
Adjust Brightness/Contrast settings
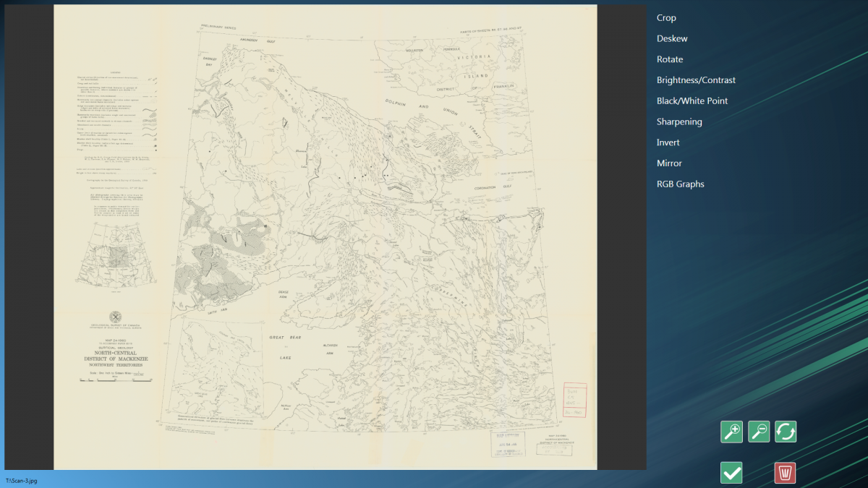(696, 80)
